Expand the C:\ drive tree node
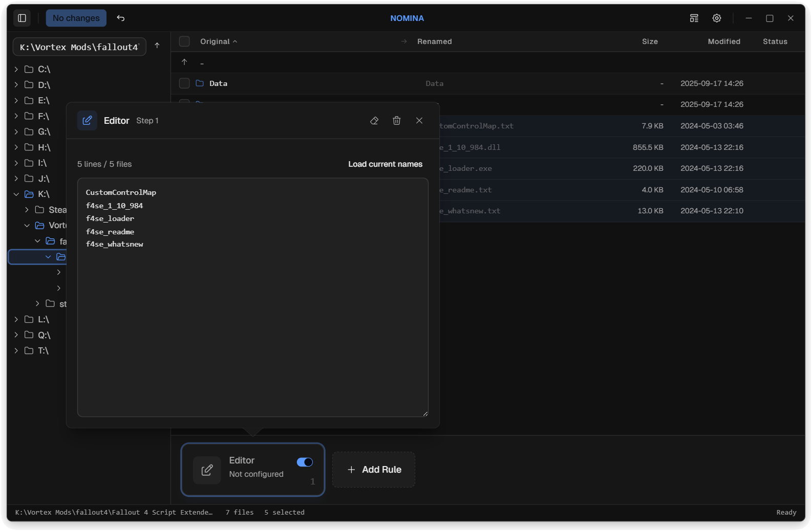 pyautogui.click(x=16, y=69)
